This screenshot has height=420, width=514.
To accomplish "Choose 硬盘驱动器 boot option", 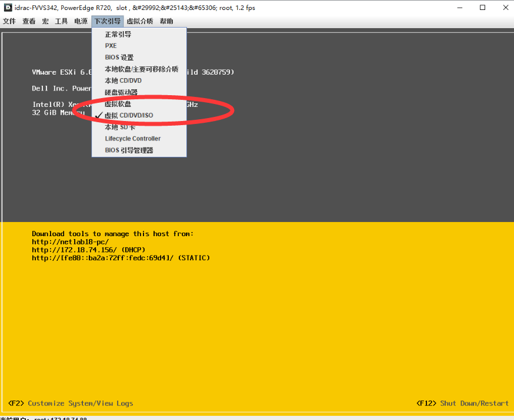I will click(x=139, y=92).
